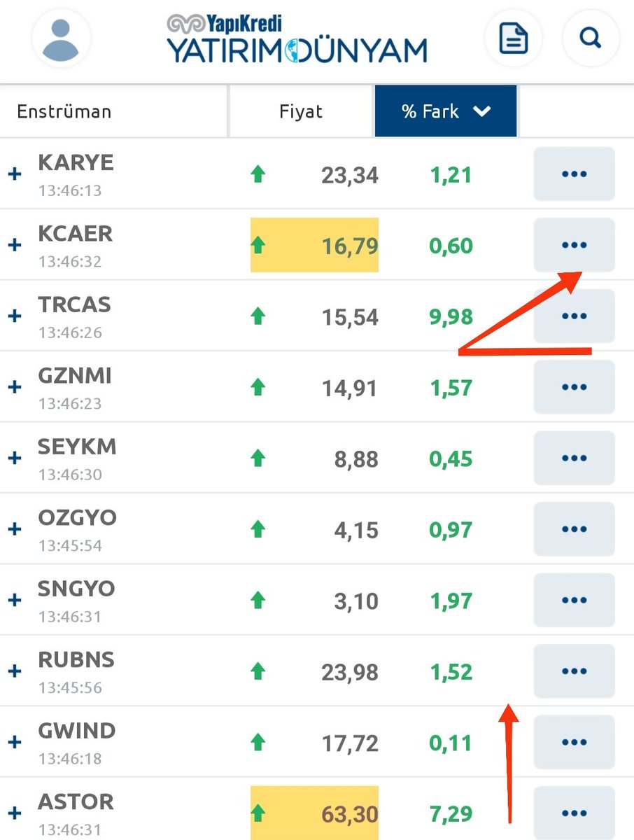Image resolution: width=634 pixels, height=840 pixels.
Task: Click the green up arrow for ASTOR
Action: point(258,813)
